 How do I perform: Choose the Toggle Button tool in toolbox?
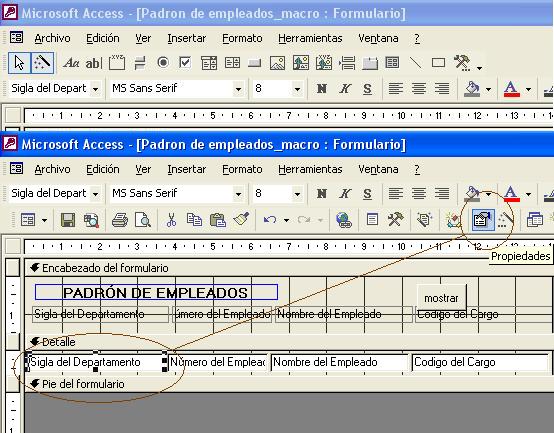140,63
